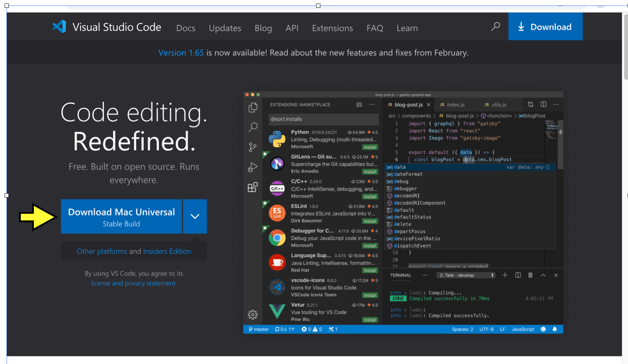Select the Search icon in the activity bar
Image resolution: width=628 pixels, height=364 pixels.
pos(253,127)
